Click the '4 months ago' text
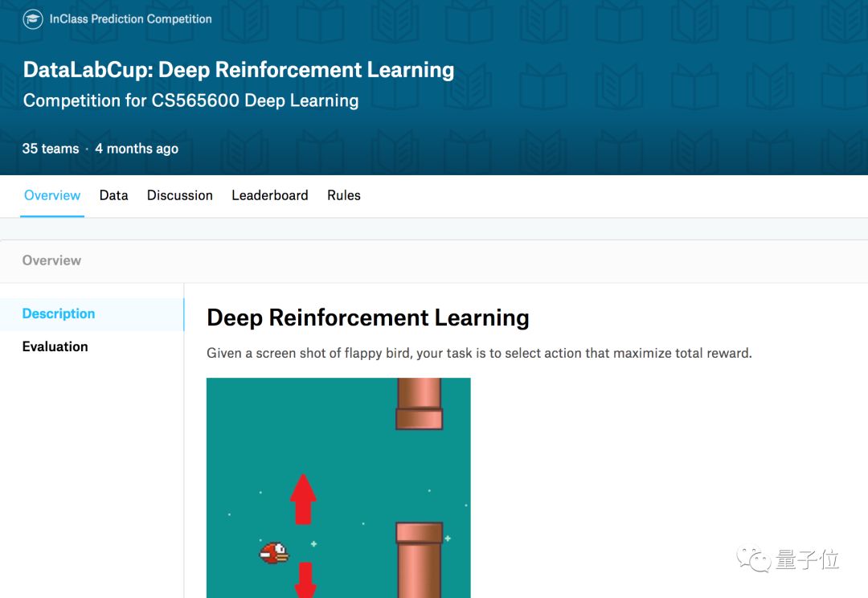Image resolution: width=868 pixels, height=598 pixels. point(137,149)
